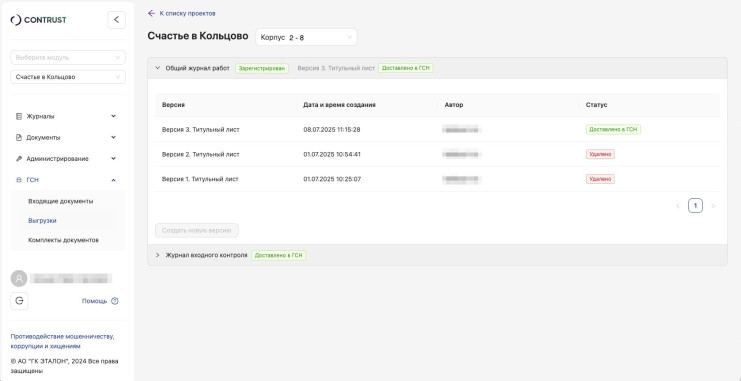The image size is (741, 381).
Task: Select Администрирование in the sidebar
Action: pos(57,159)
